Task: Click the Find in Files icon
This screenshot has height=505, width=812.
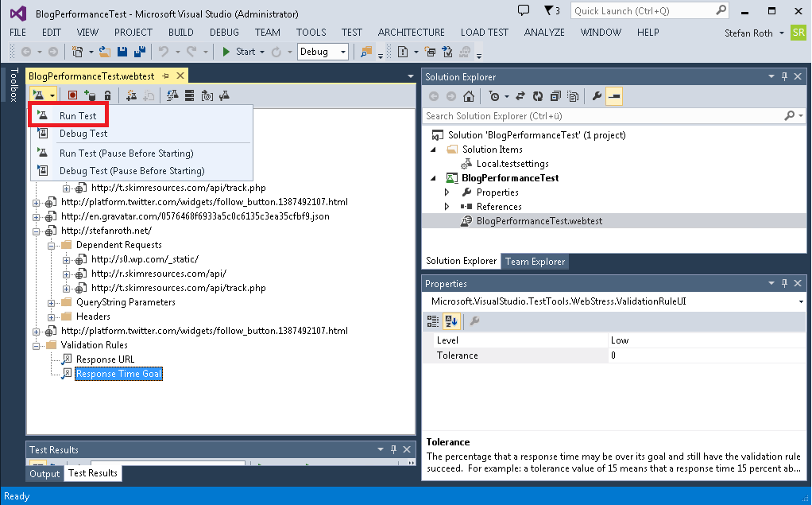Action: click(x=366, y=52)
